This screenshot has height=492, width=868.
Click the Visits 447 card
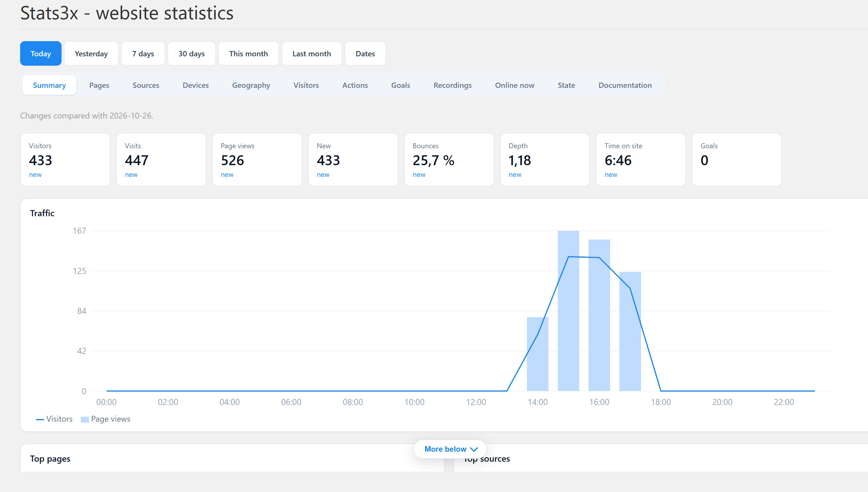click(x=161, y=160)
